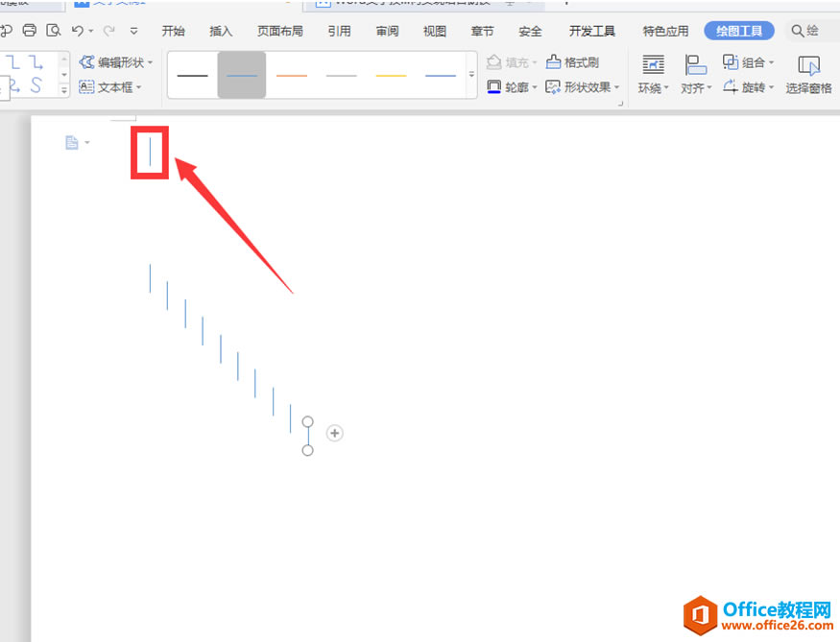Click the 格式刷 format painter
840x642 pixels.
pyautogui.click(x=572, y=62)
